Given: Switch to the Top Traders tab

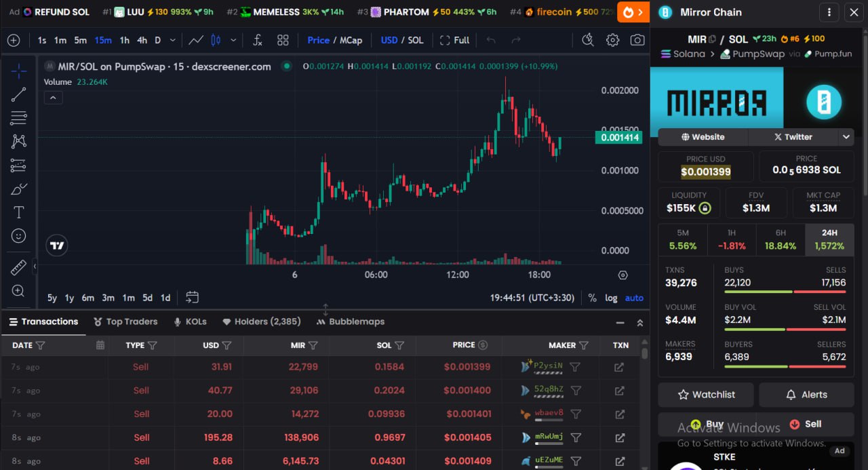Looking at the screenshot, I should click(x=125, y=321).
